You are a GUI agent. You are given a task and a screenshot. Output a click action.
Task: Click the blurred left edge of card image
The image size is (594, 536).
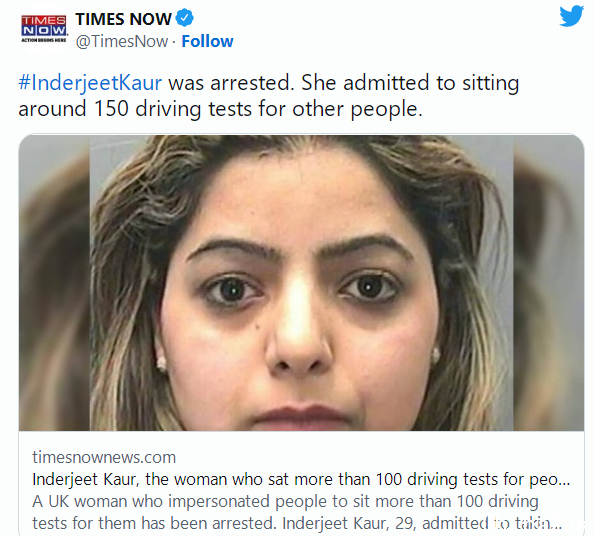coord(54,283)
